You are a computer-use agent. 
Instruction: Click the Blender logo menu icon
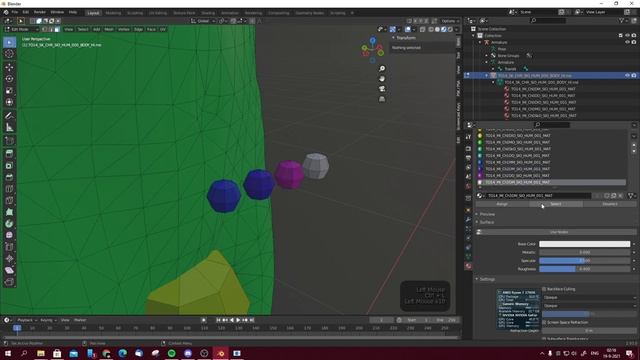click(6, 12)
